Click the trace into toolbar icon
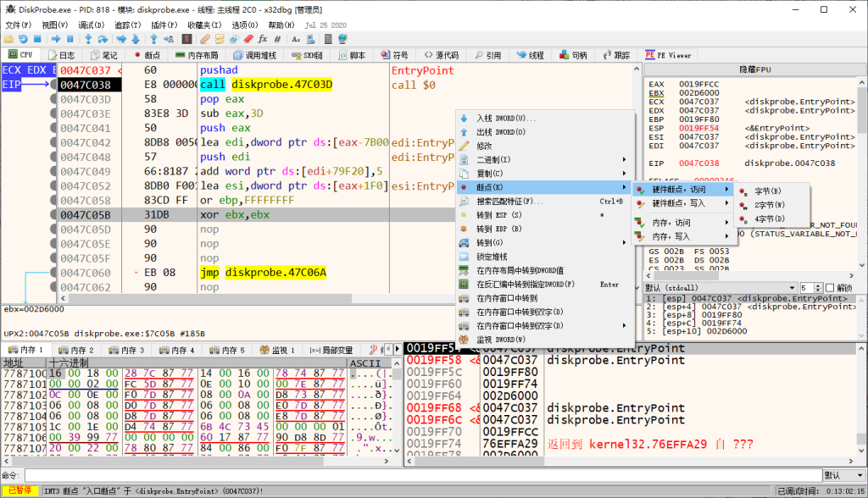Viewport: 868px width, 498px height. [x=121, y=39]
